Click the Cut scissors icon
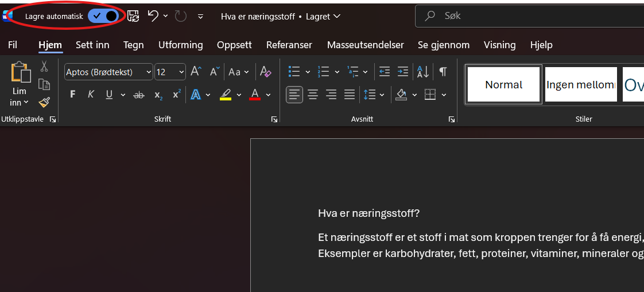Screen dimensions: 644x292 click(44, 67)
